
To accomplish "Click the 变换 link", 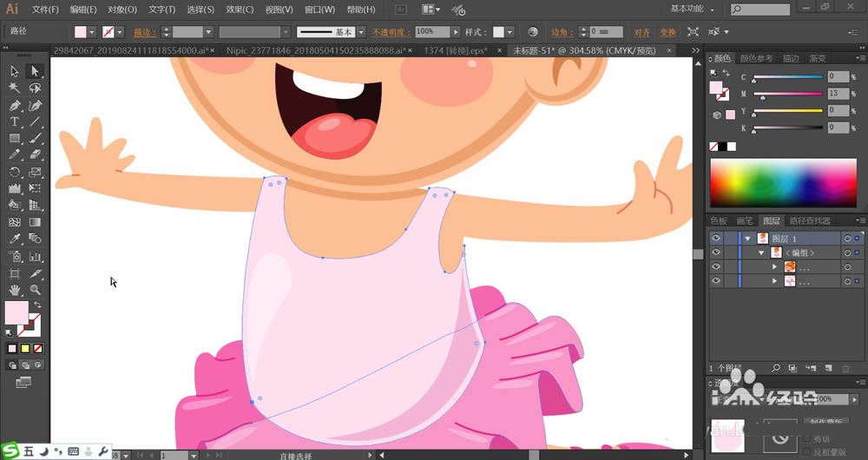I will 667,33.
